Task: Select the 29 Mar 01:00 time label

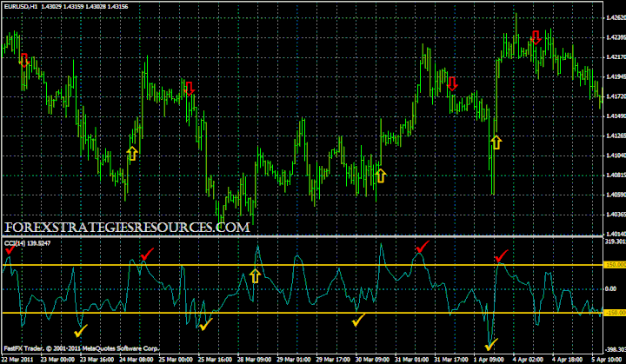Action: (293, 359)
